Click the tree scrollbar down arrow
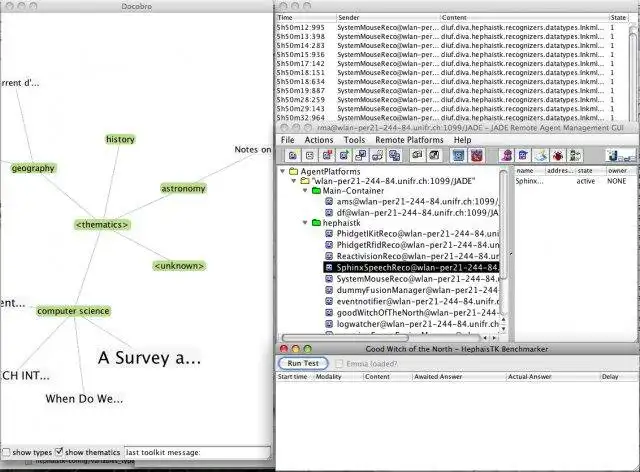 [x=503, y=329]
